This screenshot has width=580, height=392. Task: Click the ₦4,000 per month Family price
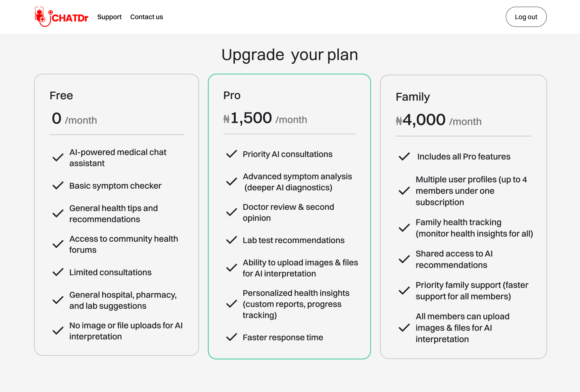pos(438,120)
